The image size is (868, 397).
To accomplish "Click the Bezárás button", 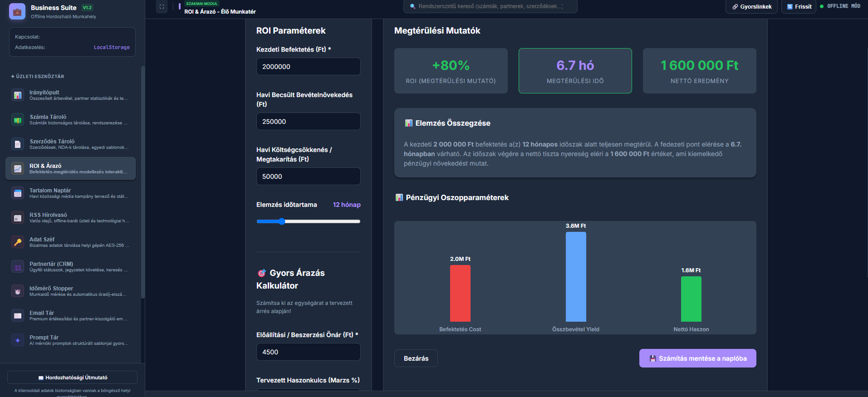I will (x=416, y=358).
